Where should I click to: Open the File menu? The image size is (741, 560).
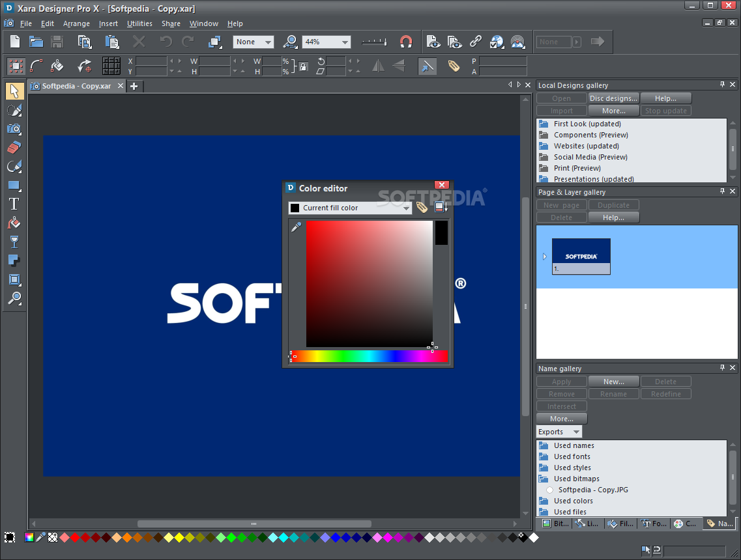(26, 23)
